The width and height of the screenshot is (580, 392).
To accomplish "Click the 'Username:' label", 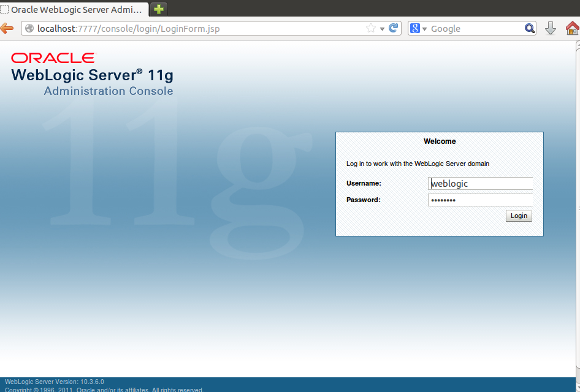I will [x=364, y=183].
